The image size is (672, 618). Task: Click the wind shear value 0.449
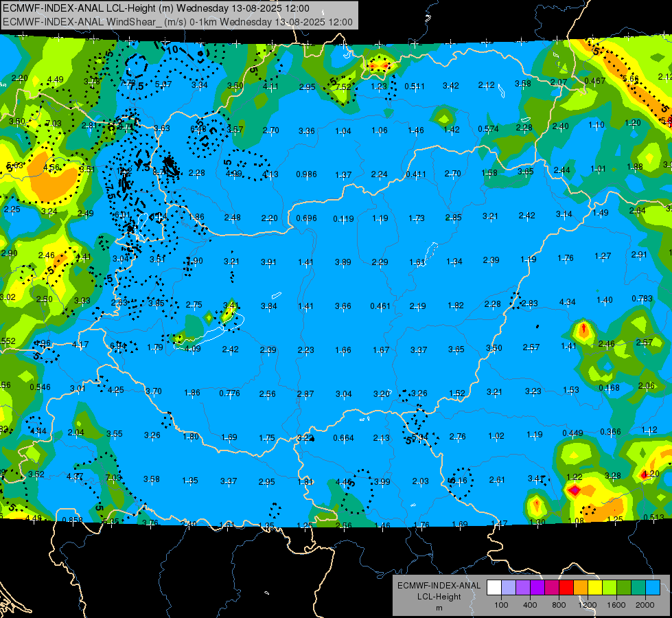click(x=572, y=433)
